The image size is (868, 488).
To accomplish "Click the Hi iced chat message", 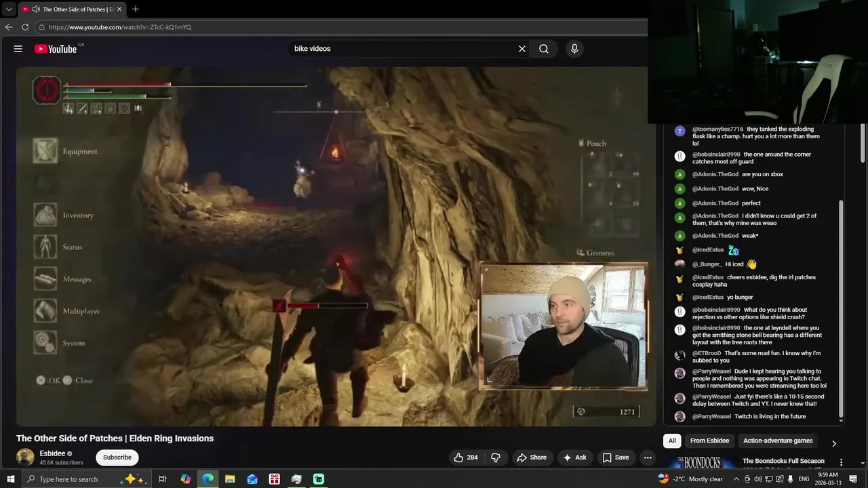I will (734, 264).
